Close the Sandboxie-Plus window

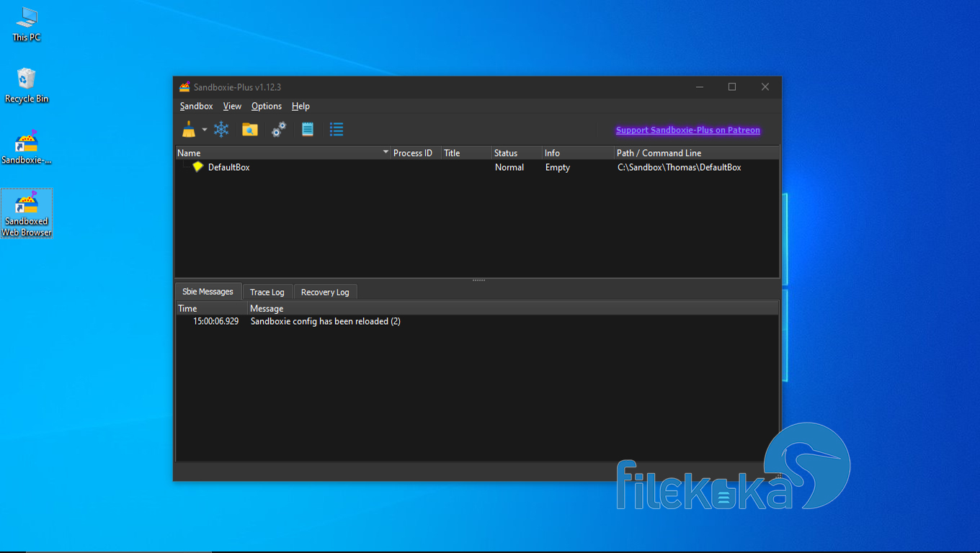point(765,87)
